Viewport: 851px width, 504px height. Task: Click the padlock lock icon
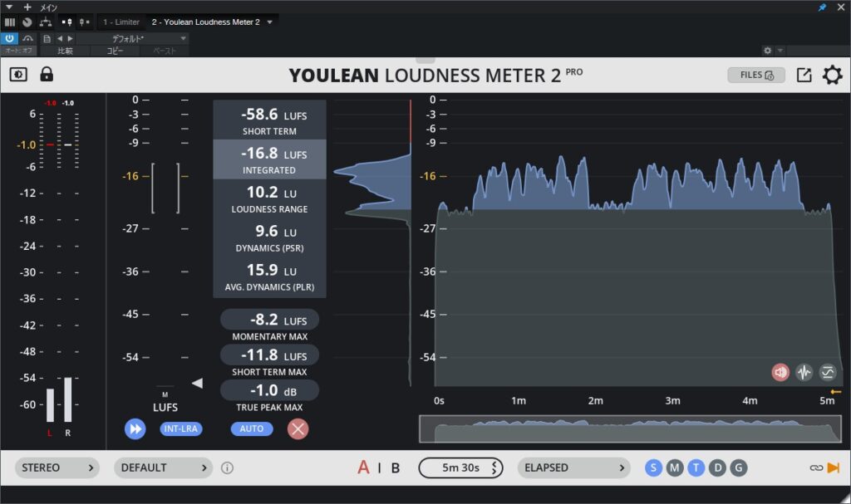[x=47, y=74]
